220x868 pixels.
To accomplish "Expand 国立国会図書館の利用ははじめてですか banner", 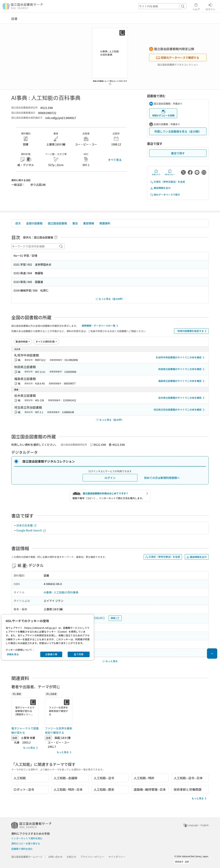I will coord(110,496).
